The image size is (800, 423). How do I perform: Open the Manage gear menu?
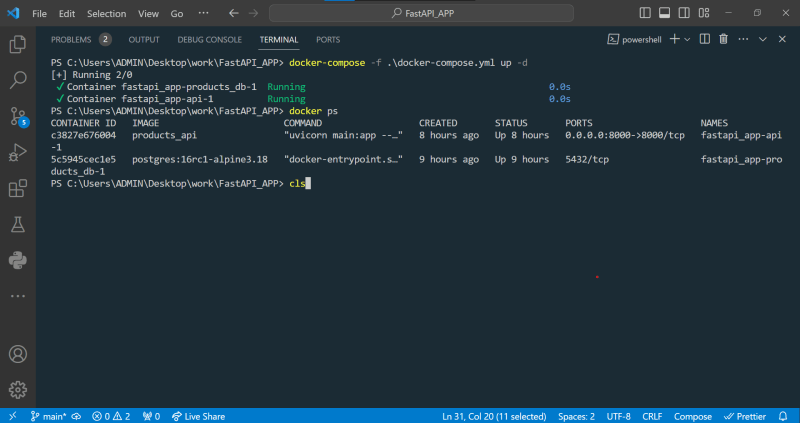click(x=18, y=389)
